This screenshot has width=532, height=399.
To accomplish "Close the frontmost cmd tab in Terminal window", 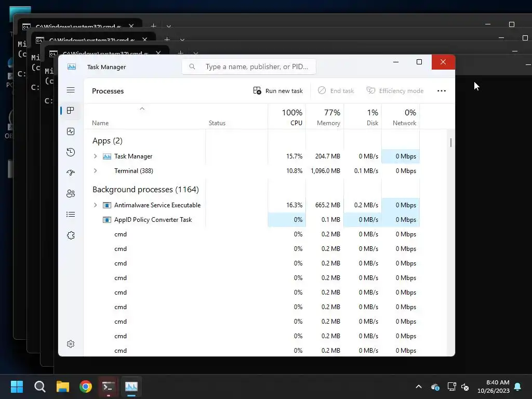I will point(158,52).
